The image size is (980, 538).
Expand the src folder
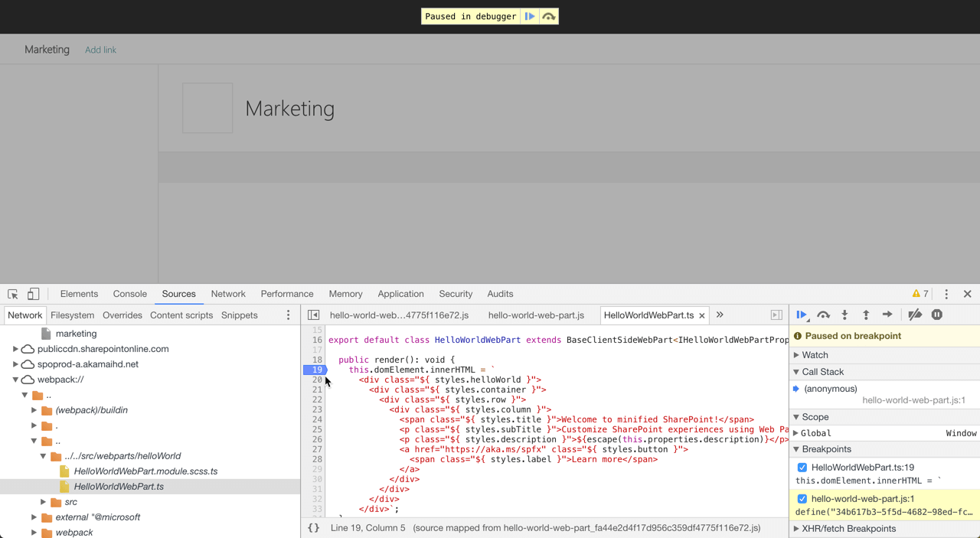tap(43, 502)
